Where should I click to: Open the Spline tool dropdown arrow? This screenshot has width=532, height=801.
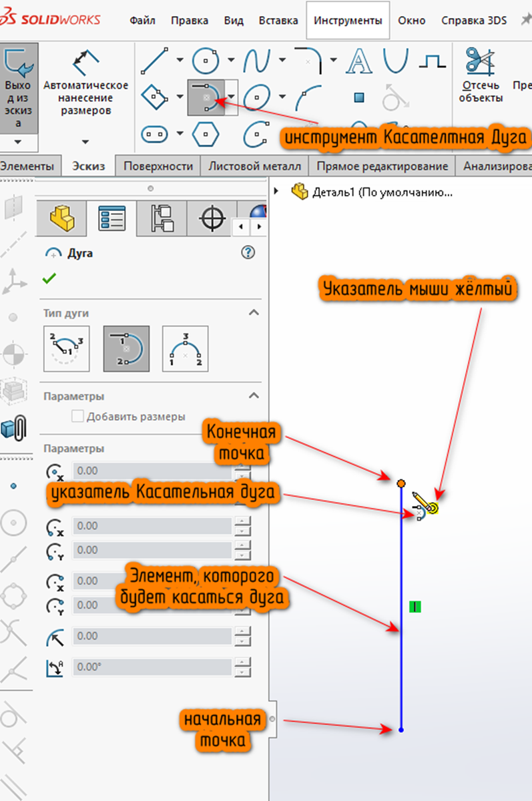(282, 60)
